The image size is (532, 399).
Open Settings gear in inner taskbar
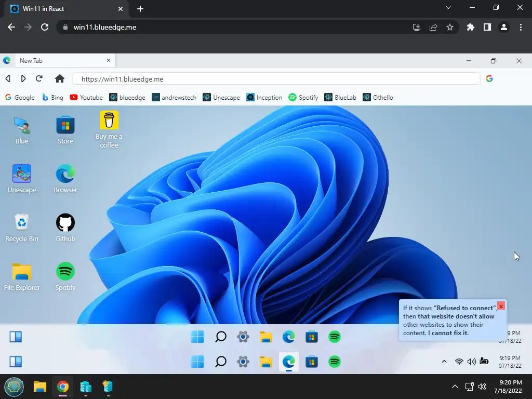[243, 337]
